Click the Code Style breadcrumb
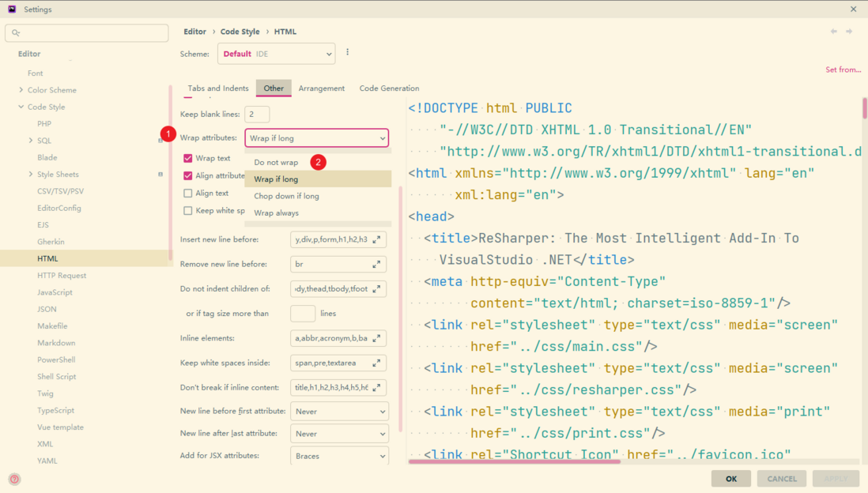The image size is (868, 493). [240, 32]
